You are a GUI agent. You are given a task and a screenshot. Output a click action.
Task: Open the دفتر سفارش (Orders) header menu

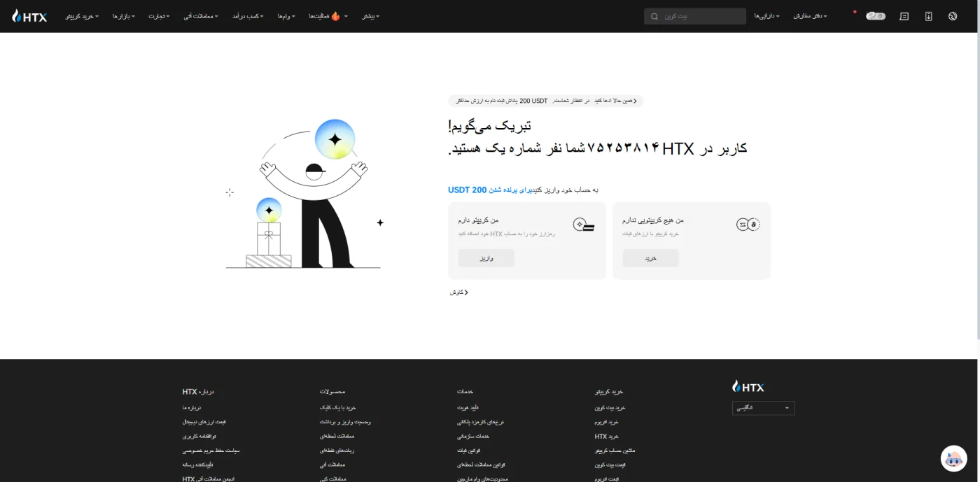(x=810, y=16)
